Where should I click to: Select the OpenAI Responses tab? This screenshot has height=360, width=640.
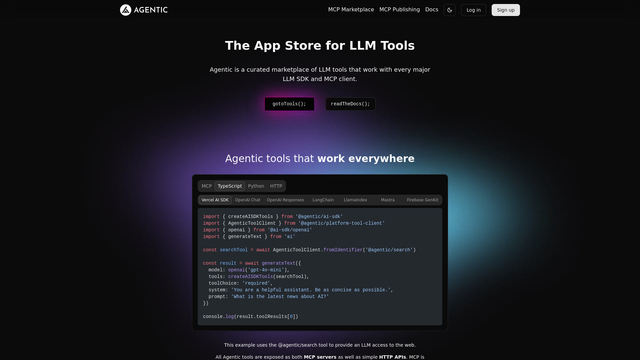[x=285, y=200]
